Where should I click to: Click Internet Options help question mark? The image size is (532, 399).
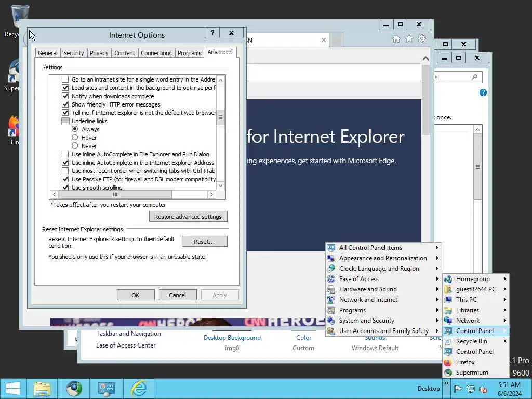212,33
